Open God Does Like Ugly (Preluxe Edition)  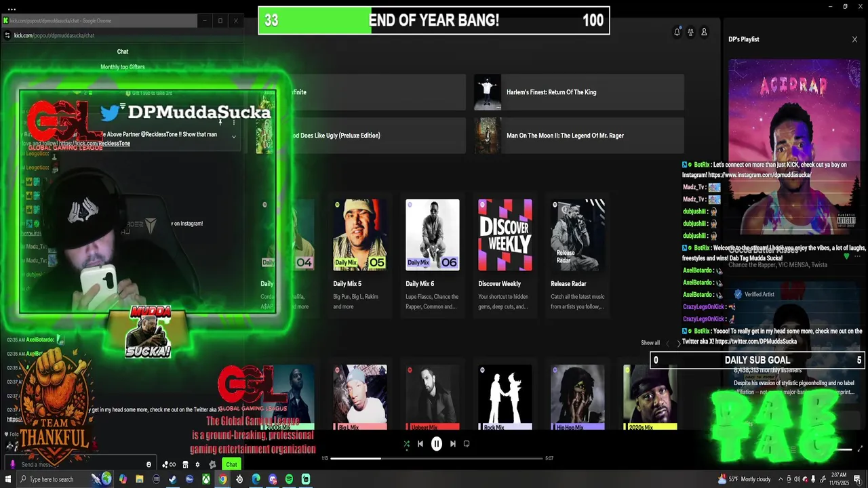(361, 136)
